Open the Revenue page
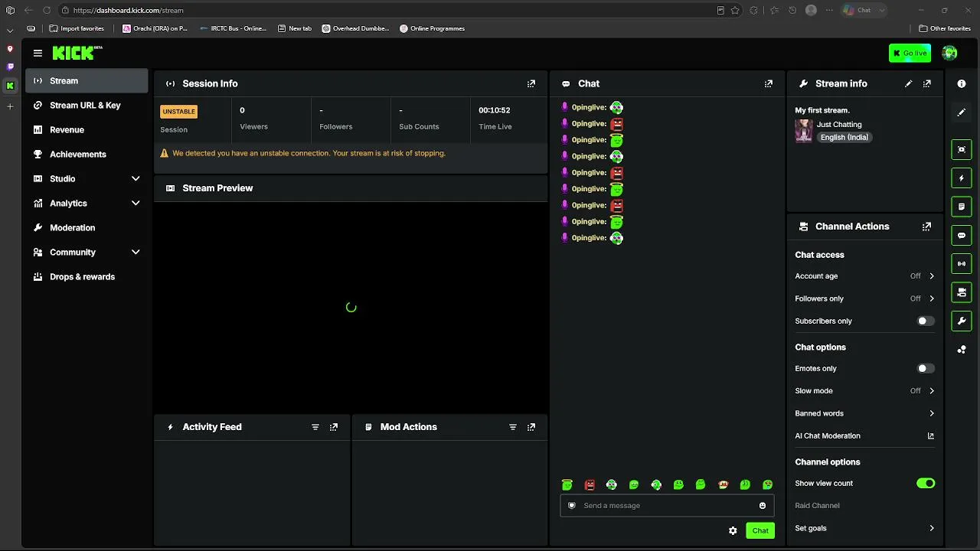The height and width of the screenshot is (551, 980). (87, 129)
